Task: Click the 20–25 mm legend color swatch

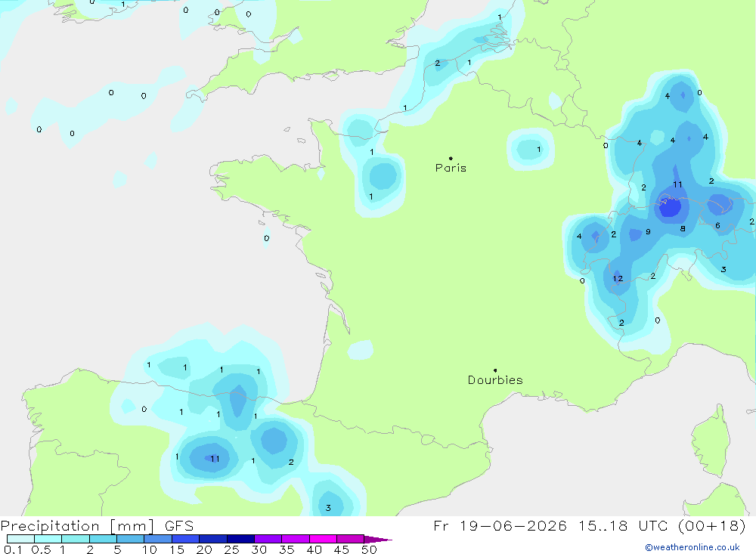Action: click(x=213, y=539)
